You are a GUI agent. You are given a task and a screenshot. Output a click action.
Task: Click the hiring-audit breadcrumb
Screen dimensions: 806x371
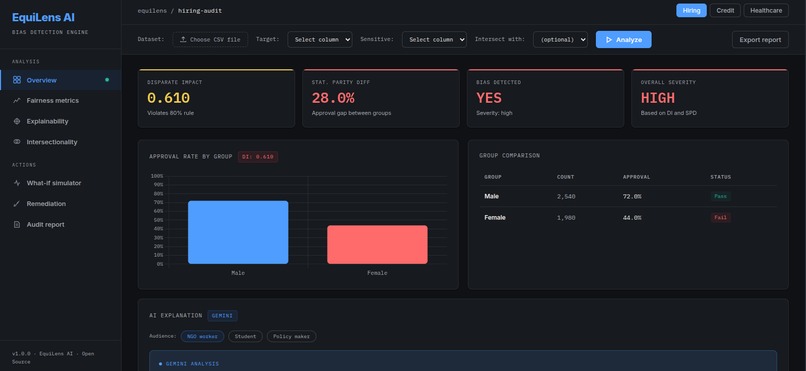[x=200, y=11]
